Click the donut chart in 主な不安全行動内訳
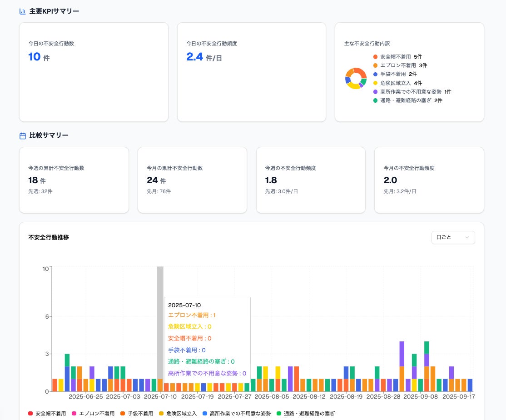The width and height of the screenshot is (506, 420). point(356,79)
